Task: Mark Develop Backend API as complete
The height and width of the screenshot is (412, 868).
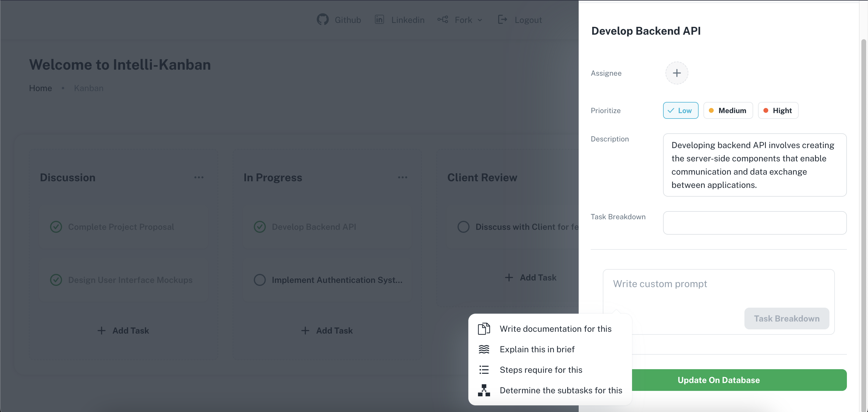Action: click(259, 227)
